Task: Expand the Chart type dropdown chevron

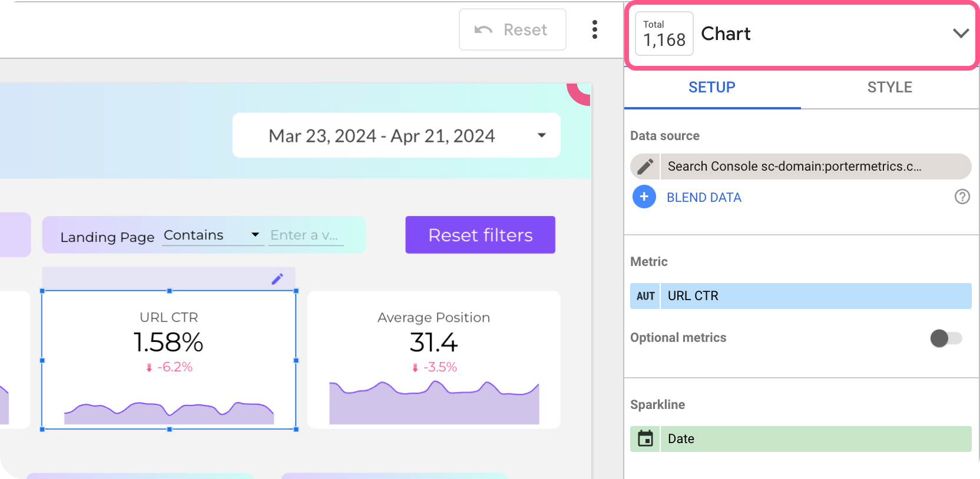Action: click(961, 34)
